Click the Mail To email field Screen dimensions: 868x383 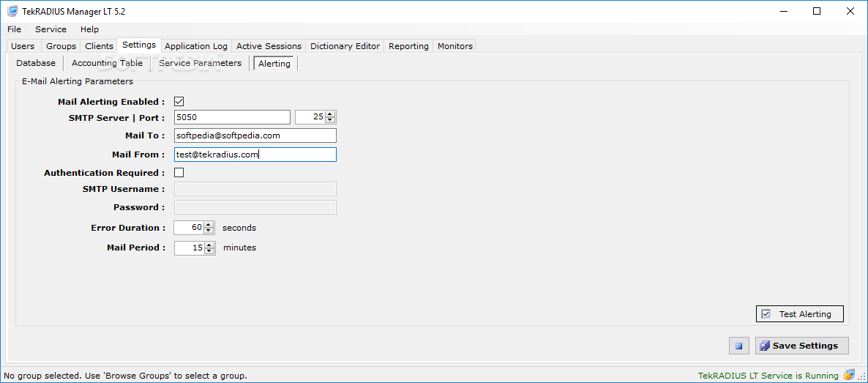click(x=255, y=135)
